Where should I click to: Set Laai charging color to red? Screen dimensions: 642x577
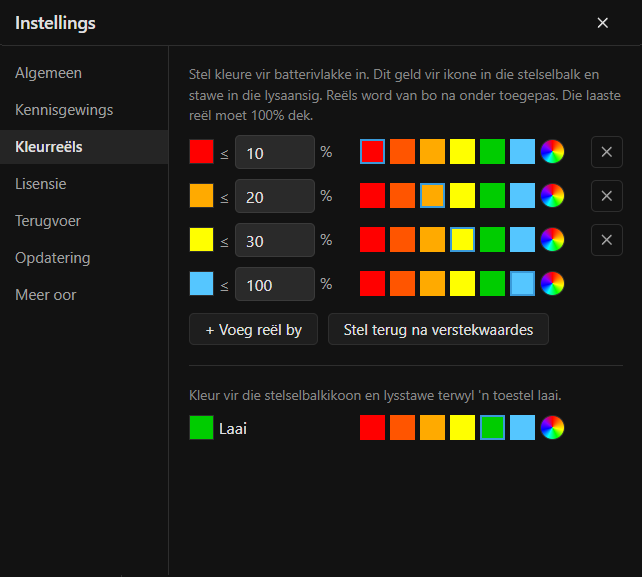click(x=373, y=428)
